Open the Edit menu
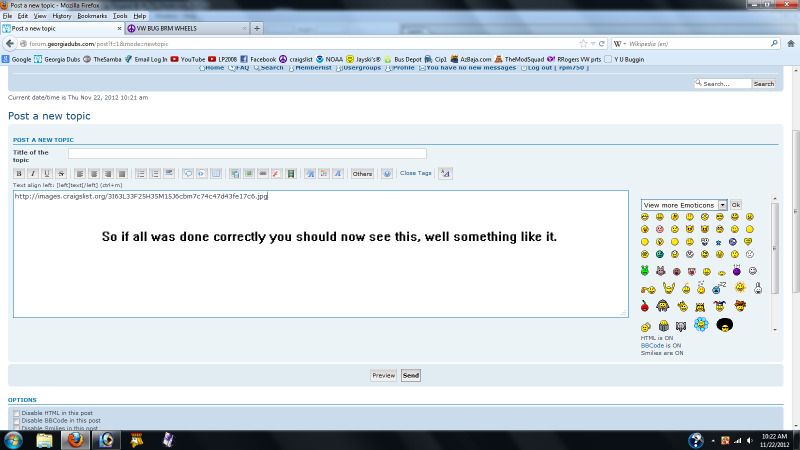The image size is (800, 450). tap(22, 16)
